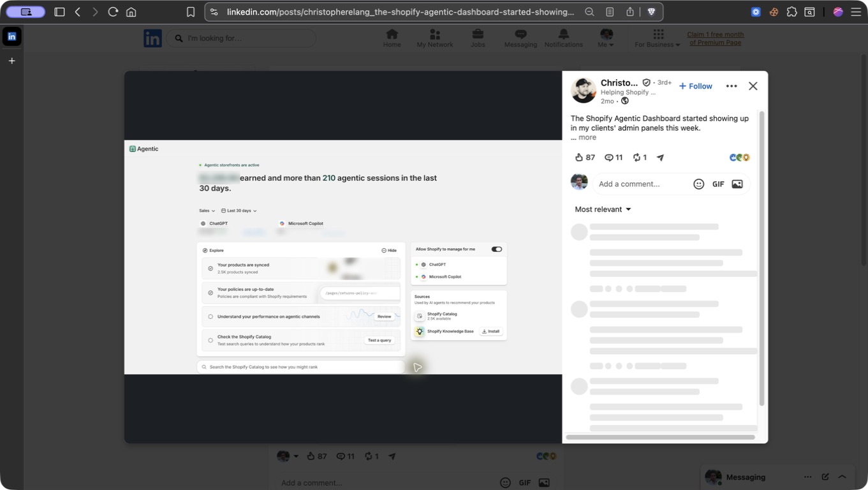
Task: Click background Add a comment field
Action: pyautogui.click(x=386, y=482)
